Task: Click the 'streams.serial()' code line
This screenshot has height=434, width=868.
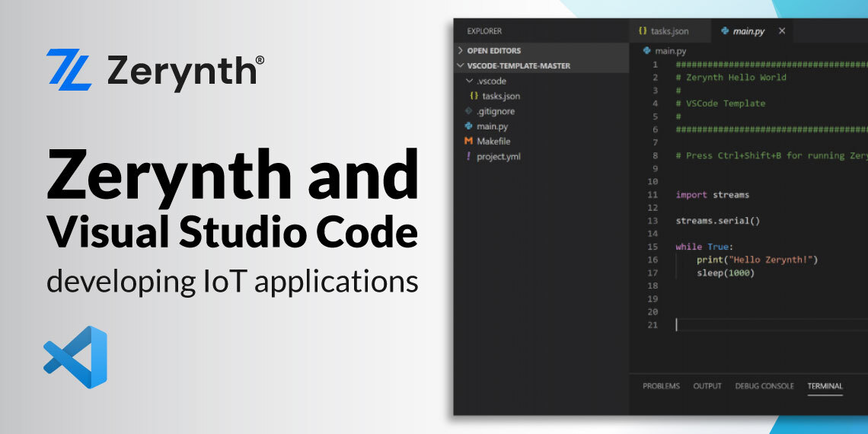Action: click(x=717, y=221)
